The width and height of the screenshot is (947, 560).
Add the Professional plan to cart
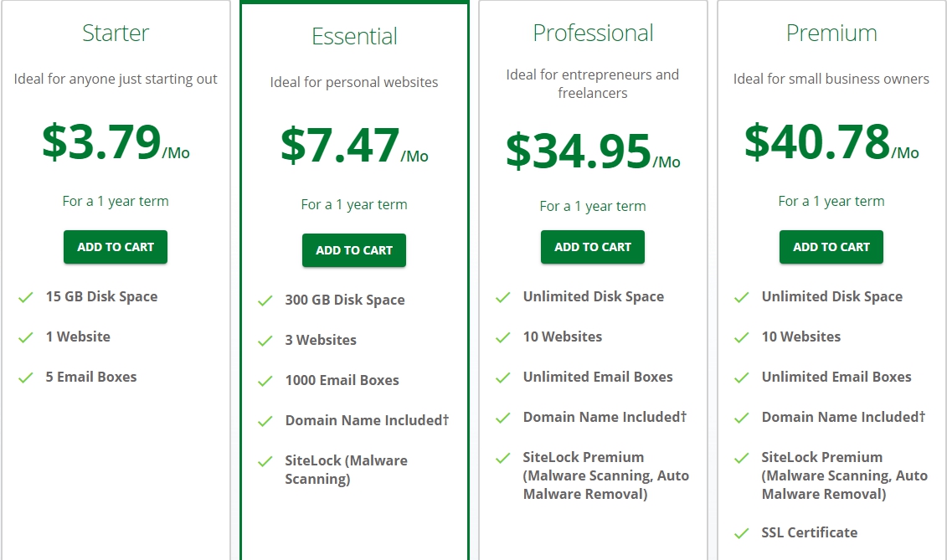593,247
